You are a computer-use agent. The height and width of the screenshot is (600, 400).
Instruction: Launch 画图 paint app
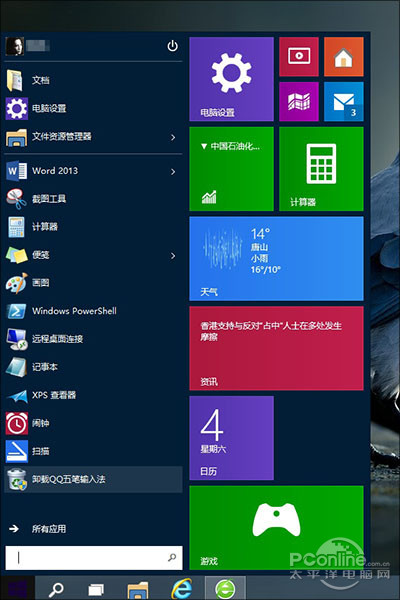tap(93, 283)
